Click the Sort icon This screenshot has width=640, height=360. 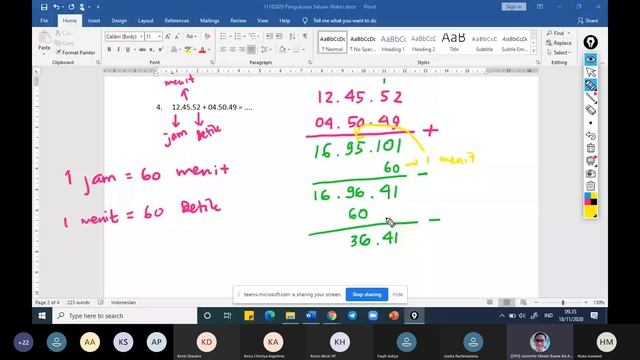(292, 36)
